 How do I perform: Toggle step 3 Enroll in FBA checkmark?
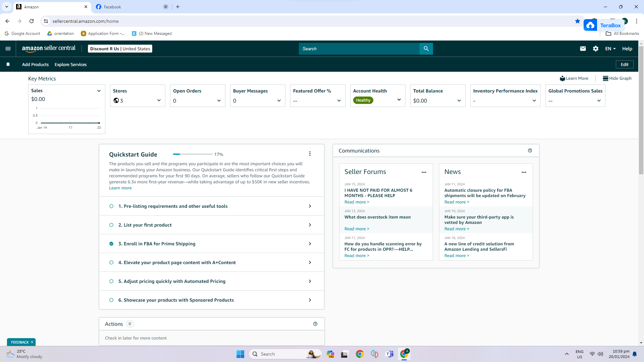pos(111,244)
